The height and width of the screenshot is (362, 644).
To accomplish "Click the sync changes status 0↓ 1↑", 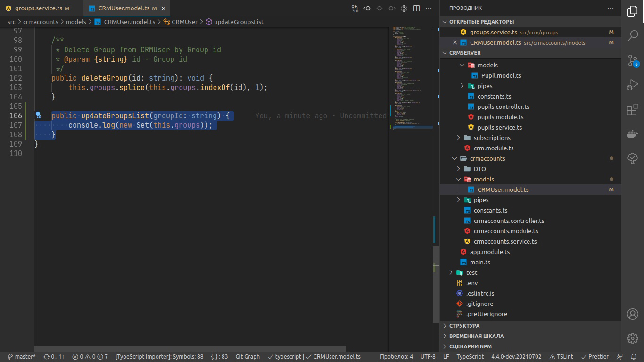I will [54, 357].
